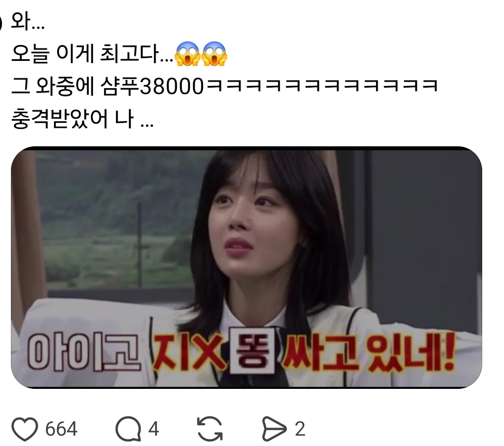Open the 4 replies count

[153, 429]
